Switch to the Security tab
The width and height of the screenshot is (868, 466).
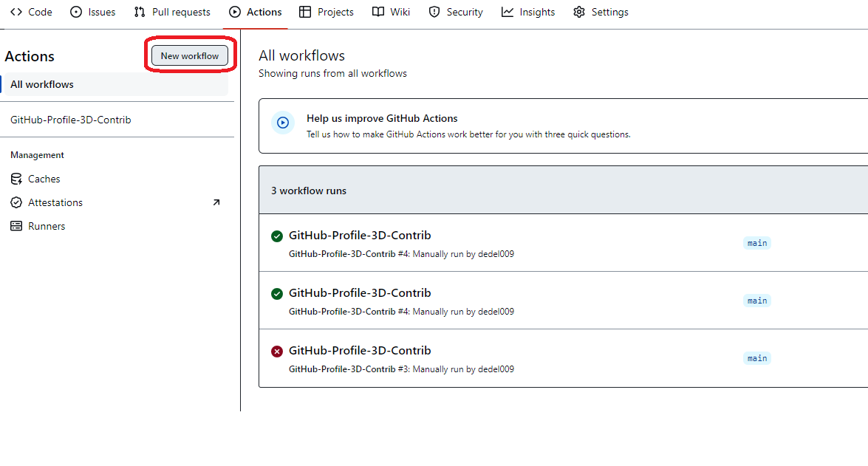(x=456, y=12)
